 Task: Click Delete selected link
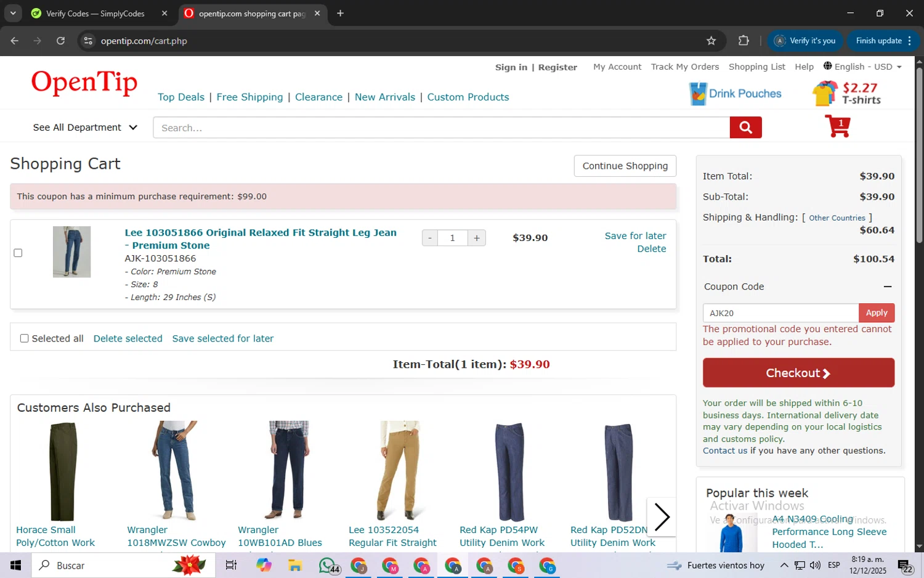click(128, 338)
